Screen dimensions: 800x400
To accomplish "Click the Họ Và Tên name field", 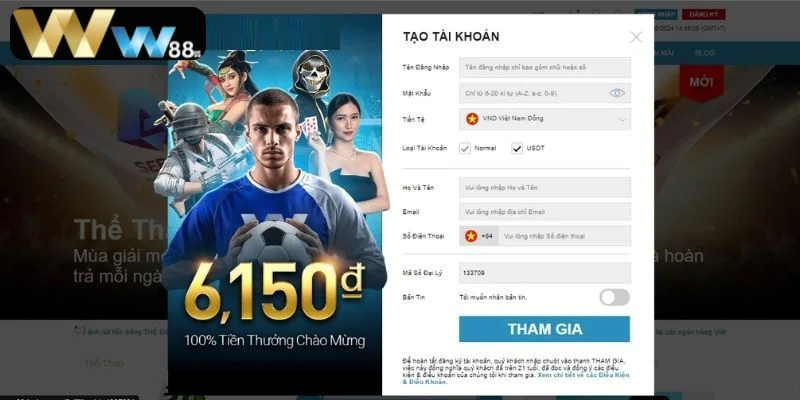I will (x=545, y=187).
